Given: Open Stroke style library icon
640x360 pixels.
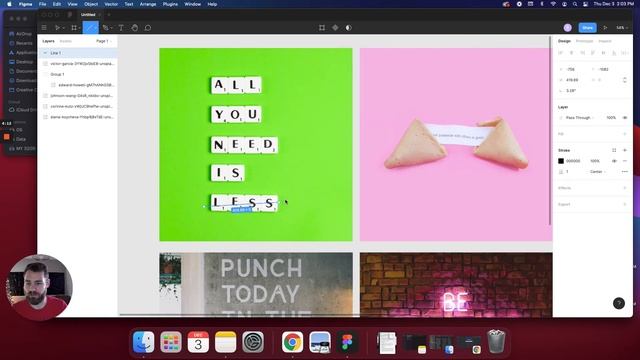Looking at the screenshot, I should pos(614,150).
